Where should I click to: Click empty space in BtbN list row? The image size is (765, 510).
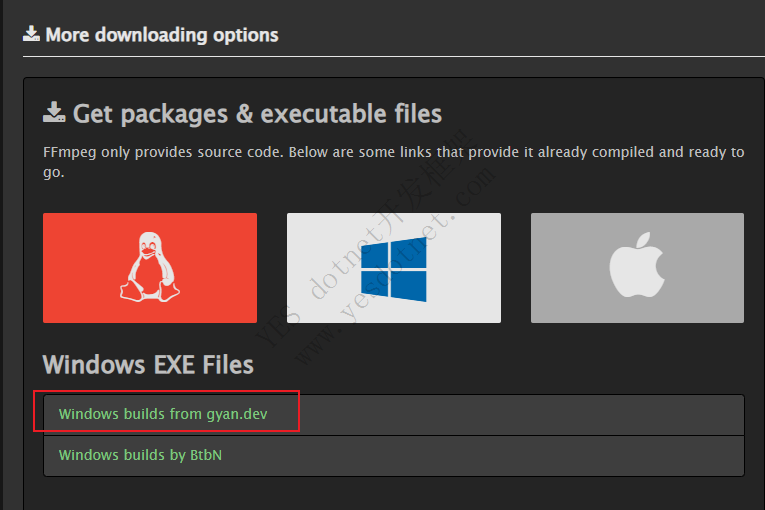tap(480, 455)
